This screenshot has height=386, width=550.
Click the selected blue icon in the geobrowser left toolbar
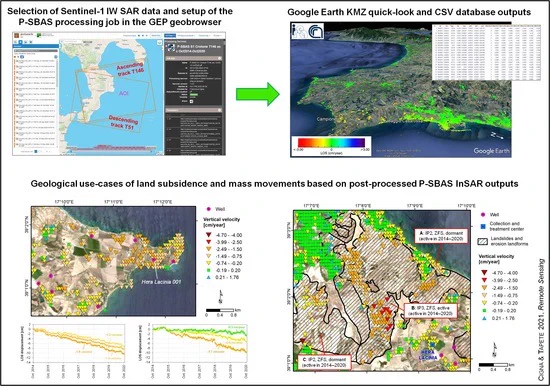[20, 42]
